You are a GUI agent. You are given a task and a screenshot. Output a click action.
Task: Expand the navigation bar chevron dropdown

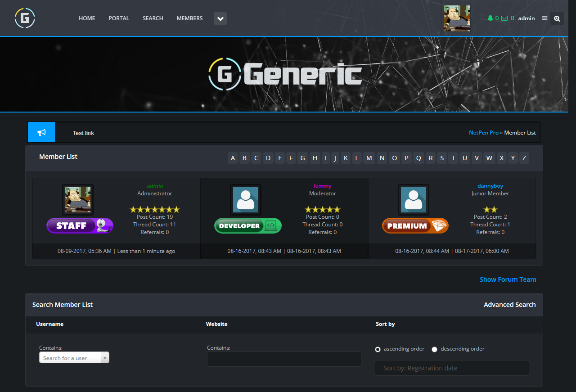tap(220, 18)
